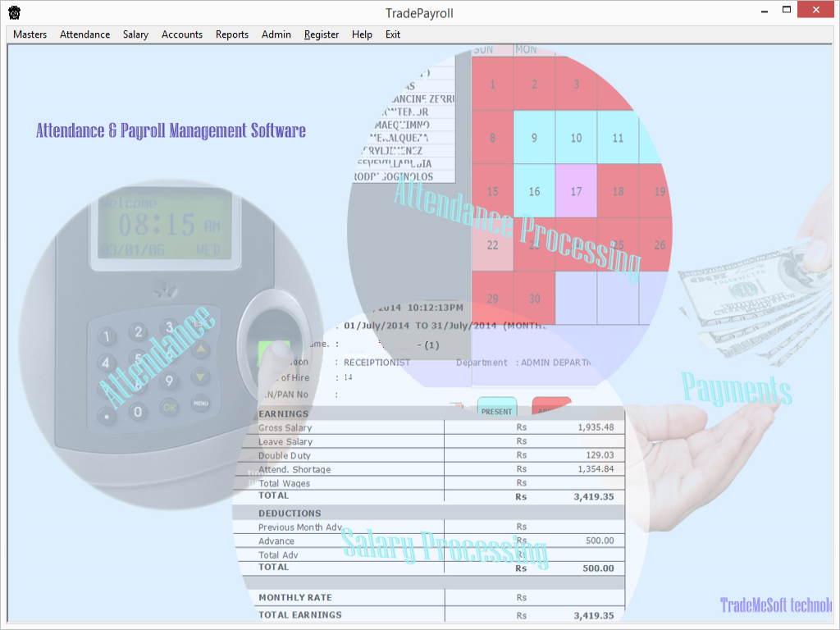Expand the Accounts menu
840x630 pixels.
tap(182, 34)
